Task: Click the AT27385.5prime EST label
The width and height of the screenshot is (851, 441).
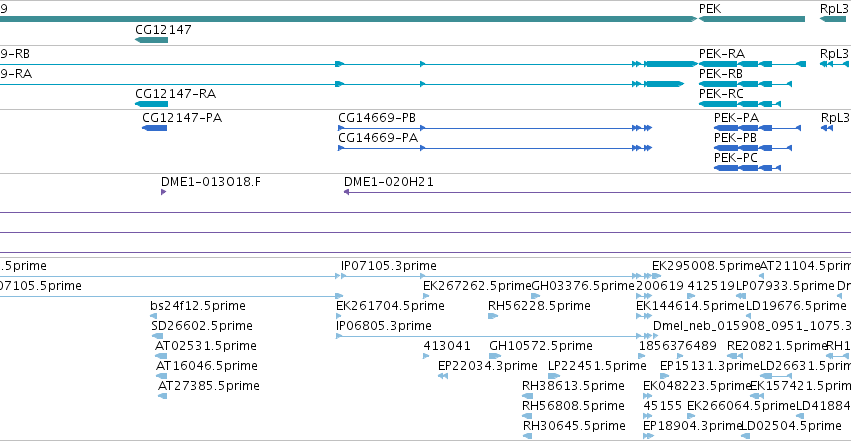Action: pos(209,386)
